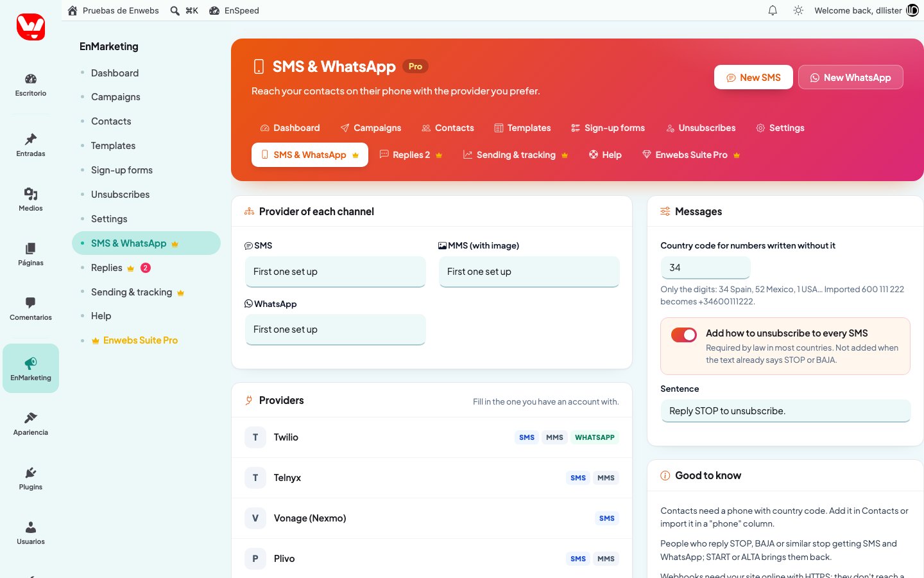The height and width of the screenshot is (578, 924).
Task: Open the Help tab in banner
Action: [x=605, y=155]
